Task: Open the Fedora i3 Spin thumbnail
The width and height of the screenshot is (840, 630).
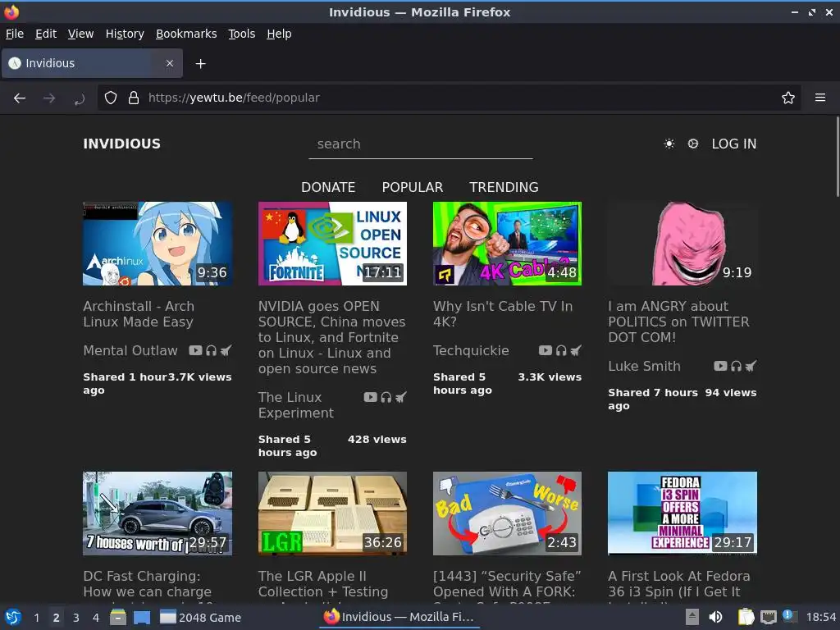Action: pos(682,514)
